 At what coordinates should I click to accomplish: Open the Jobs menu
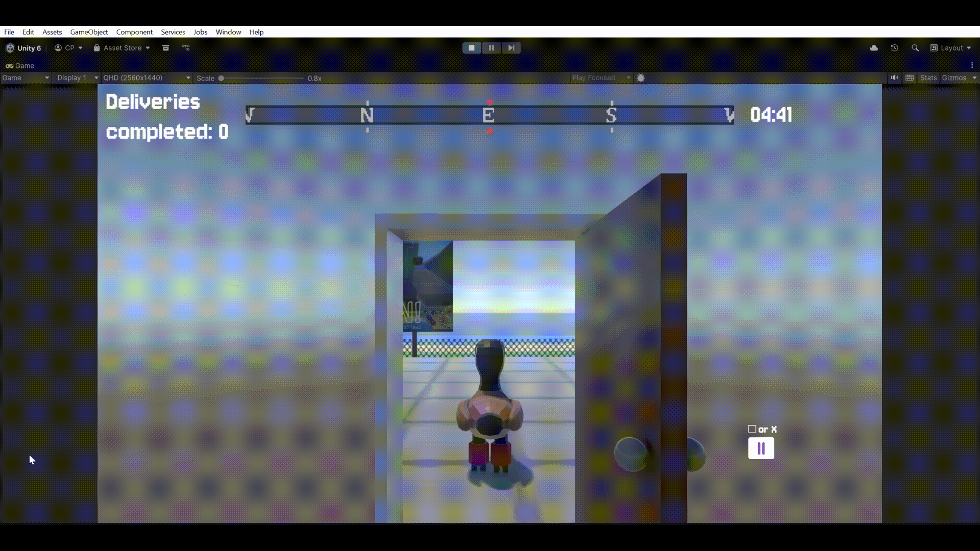pyautogui.click(x=200, y=32)
